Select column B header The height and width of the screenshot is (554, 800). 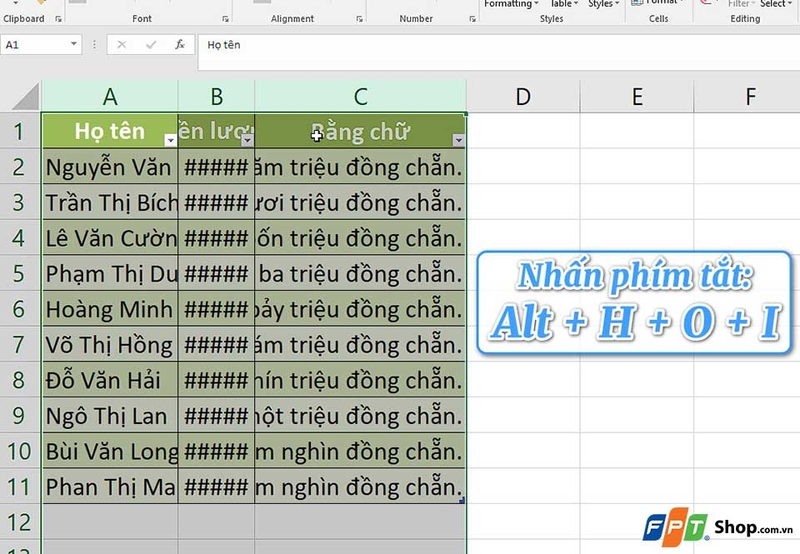(x=216, y=96)
